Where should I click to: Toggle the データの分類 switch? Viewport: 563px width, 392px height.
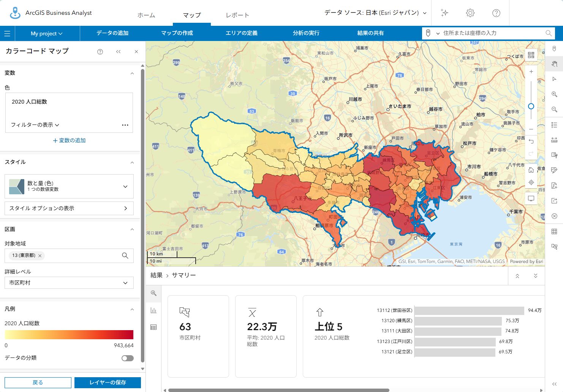click(x=127, y=358)
